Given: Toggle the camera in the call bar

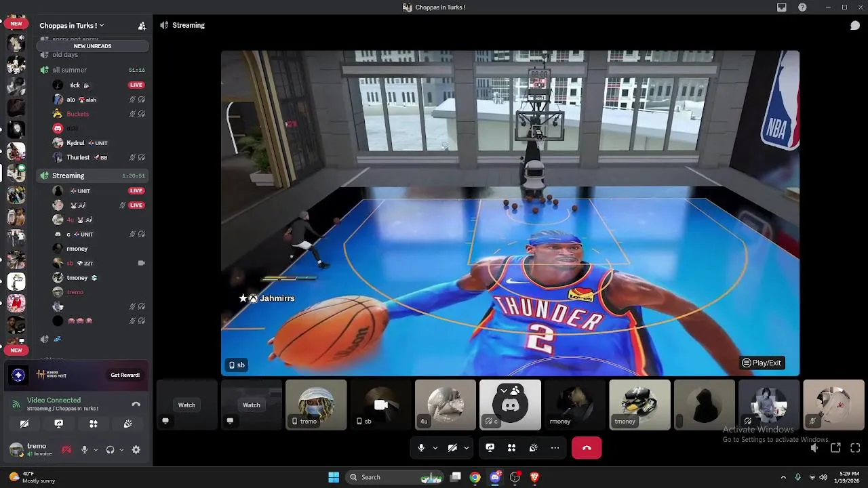Looking at the screenshot, I should 452,447.
